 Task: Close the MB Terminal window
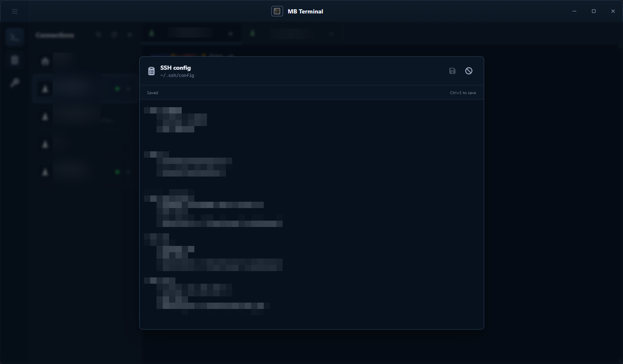613,11
